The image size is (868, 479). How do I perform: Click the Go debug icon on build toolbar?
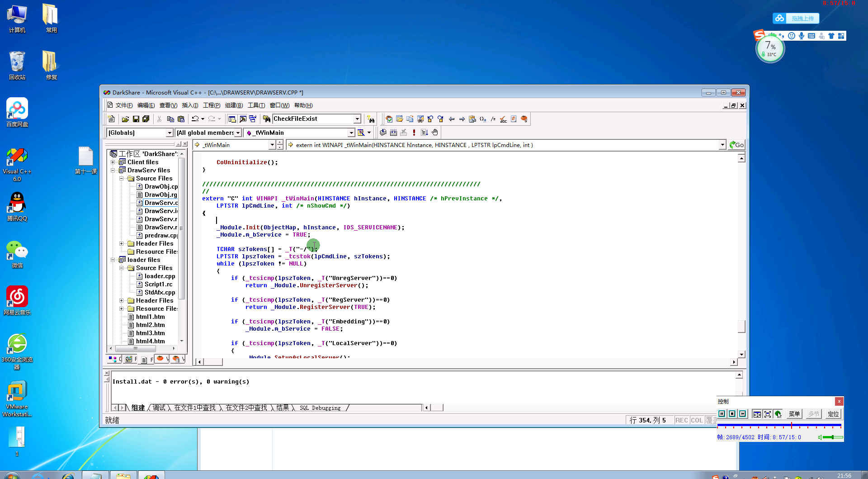tap(424, 133)
